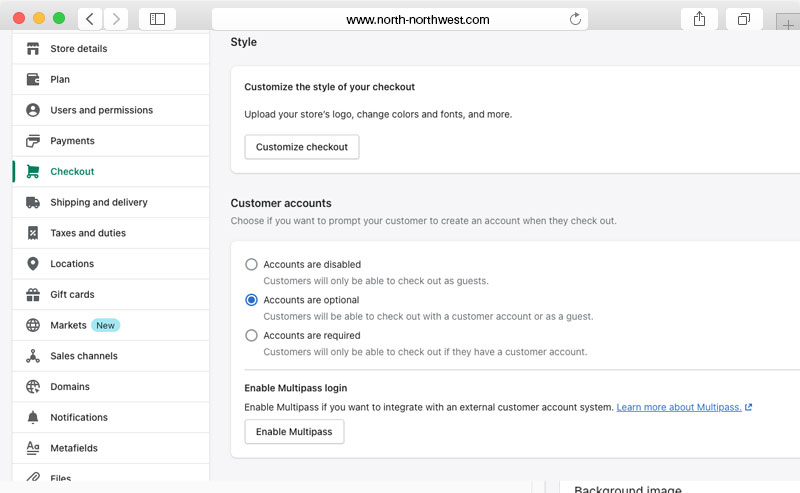Viewport: 800px width, 493px height.
Task: Reload the page using refresh icon
Action: point(575,19)
